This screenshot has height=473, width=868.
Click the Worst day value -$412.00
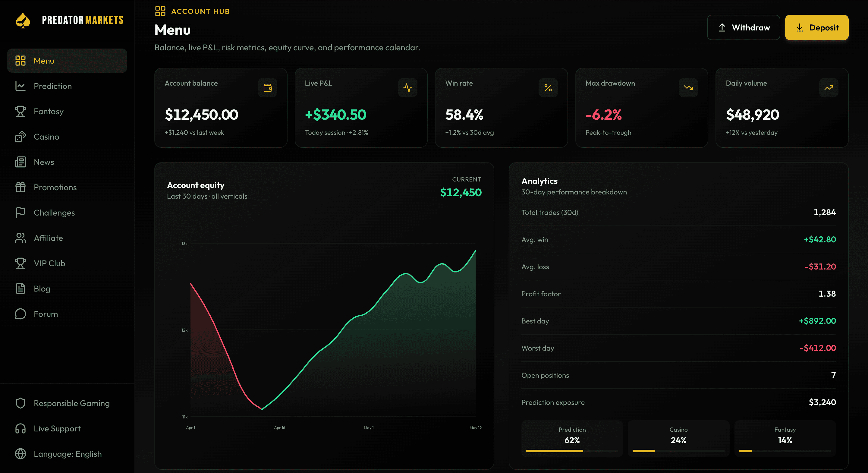818,348
